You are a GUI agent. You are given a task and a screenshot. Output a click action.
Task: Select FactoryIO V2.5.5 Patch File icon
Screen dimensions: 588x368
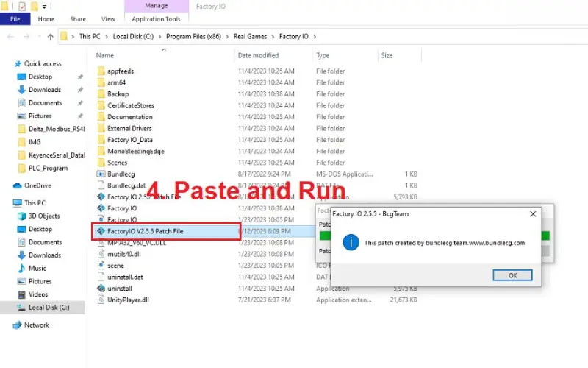pyautogui.click(x=101, y=231)
